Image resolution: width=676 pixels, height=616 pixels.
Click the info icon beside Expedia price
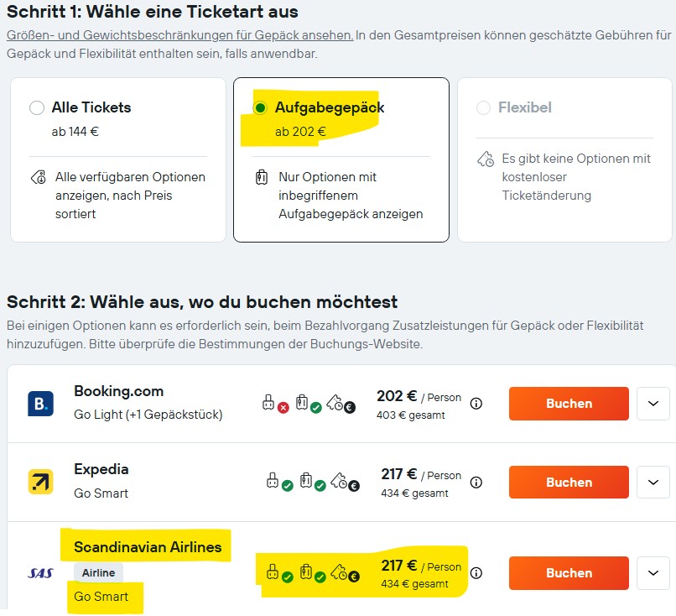point(476,482)
